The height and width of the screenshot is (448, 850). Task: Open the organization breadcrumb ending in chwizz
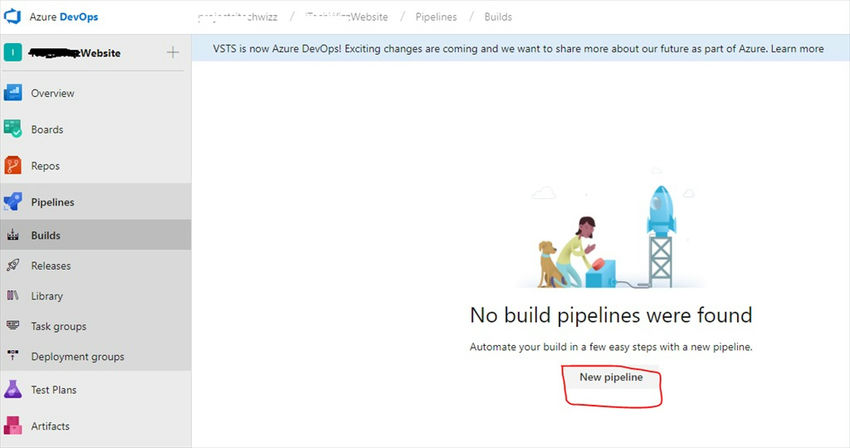237,17
